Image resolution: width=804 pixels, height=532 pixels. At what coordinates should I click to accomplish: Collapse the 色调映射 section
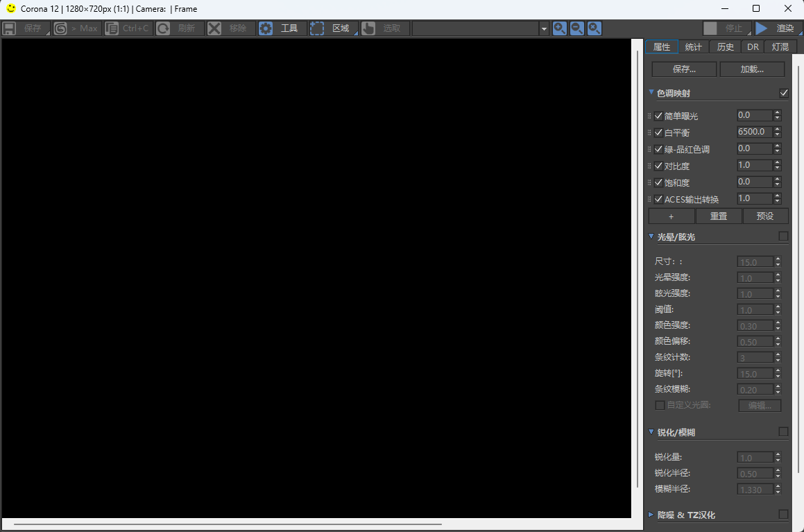coord(651,93)
